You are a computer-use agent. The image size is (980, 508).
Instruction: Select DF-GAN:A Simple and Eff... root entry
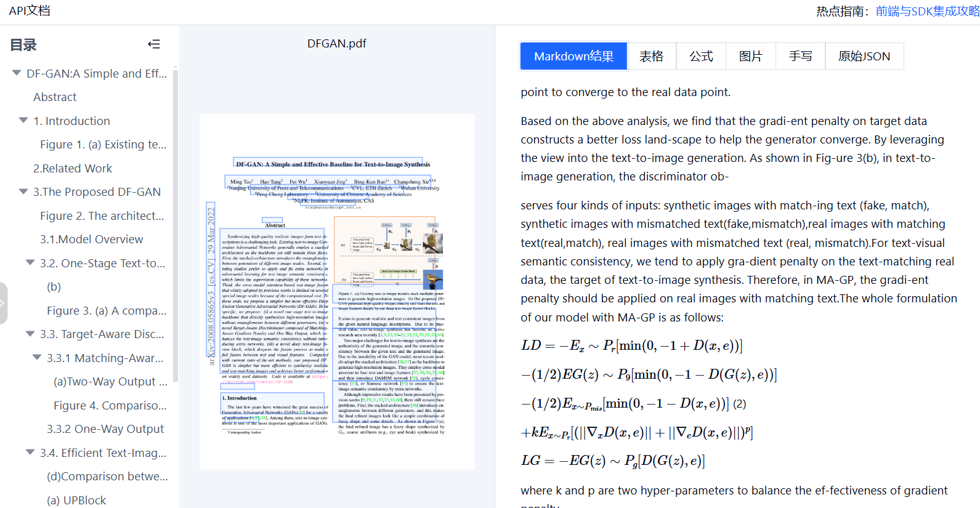pos(97,74)
